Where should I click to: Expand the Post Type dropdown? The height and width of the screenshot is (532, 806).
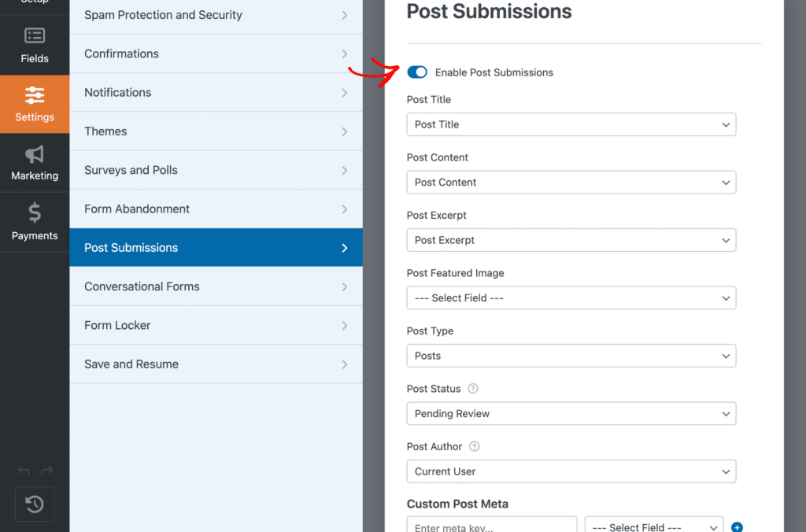click(571, 356)
